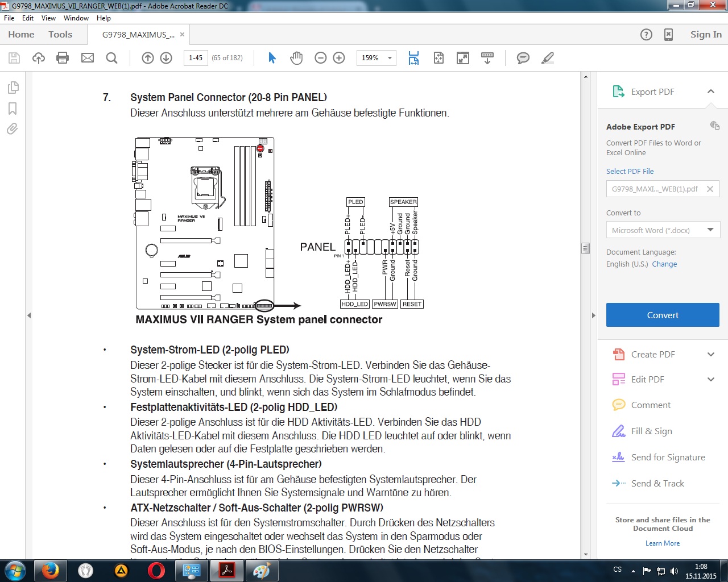Screen dimensions: 728x582
Task: Fit one full page to window
Action: tap(439, 58)
